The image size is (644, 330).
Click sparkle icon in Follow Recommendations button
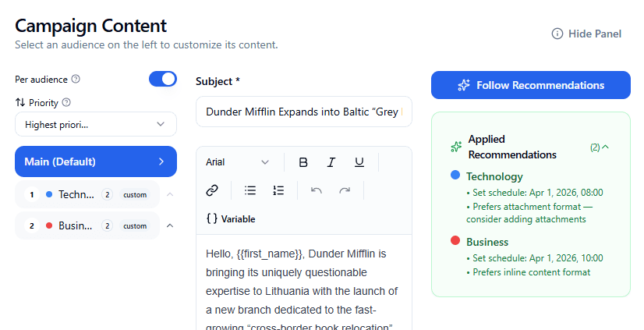[x=464, y=85]
